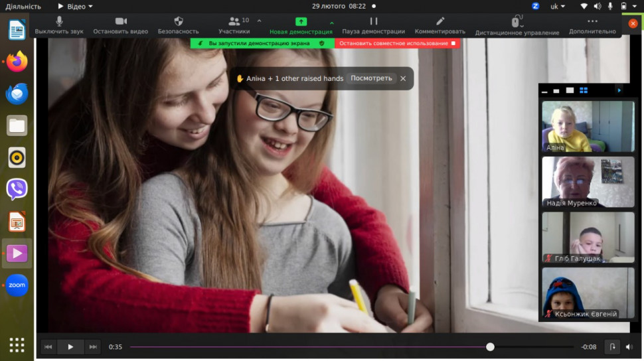
Task: Open the Дополнительно three-dots menu
Action: tap(592, 25)
